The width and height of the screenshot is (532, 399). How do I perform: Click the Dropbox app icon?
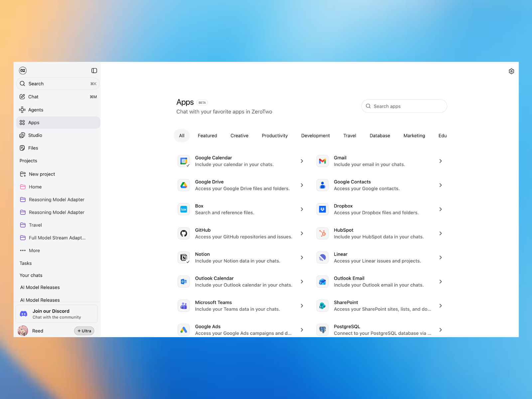coord(322,209)
